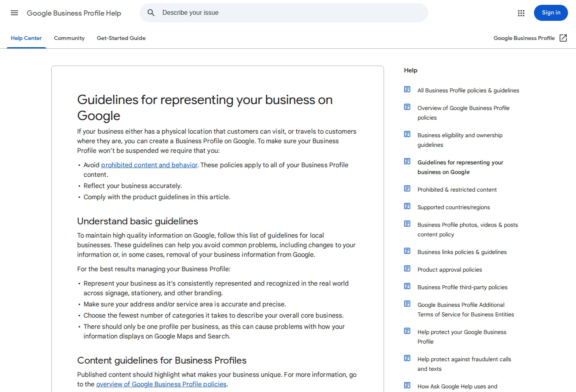
Task: Open Business Profile third-party policies
Action: (x=462, y=287)
